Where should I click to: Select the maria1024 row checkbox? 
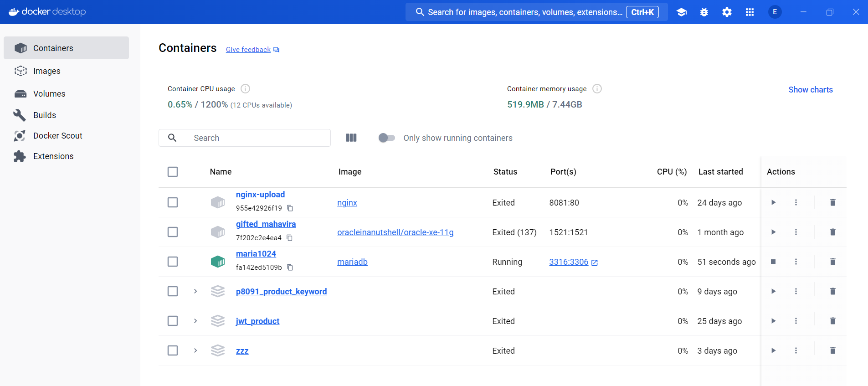(173, 262)
